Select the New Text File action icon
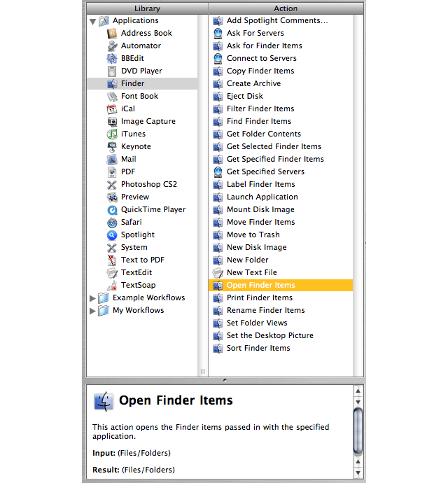Screen dimensions: 448x483 coord(218,272)
